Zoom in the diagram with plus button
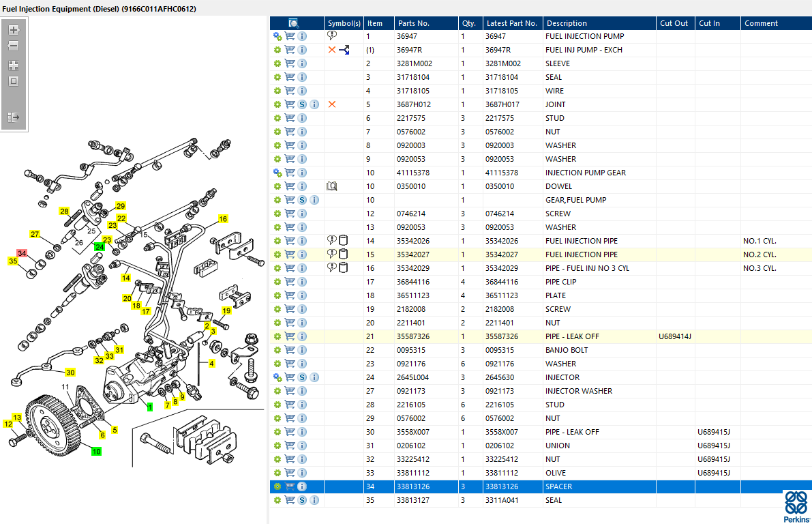The image size is (812, 524). click(x=14, y=30)
